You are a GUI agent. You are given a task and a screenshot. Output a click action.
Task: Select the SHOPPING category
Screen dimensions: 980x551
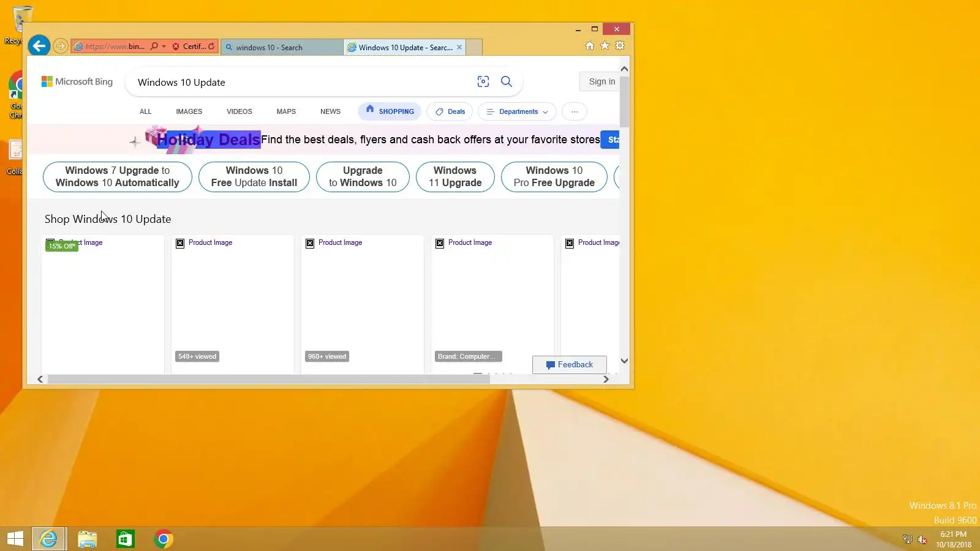tap(390, 111)
